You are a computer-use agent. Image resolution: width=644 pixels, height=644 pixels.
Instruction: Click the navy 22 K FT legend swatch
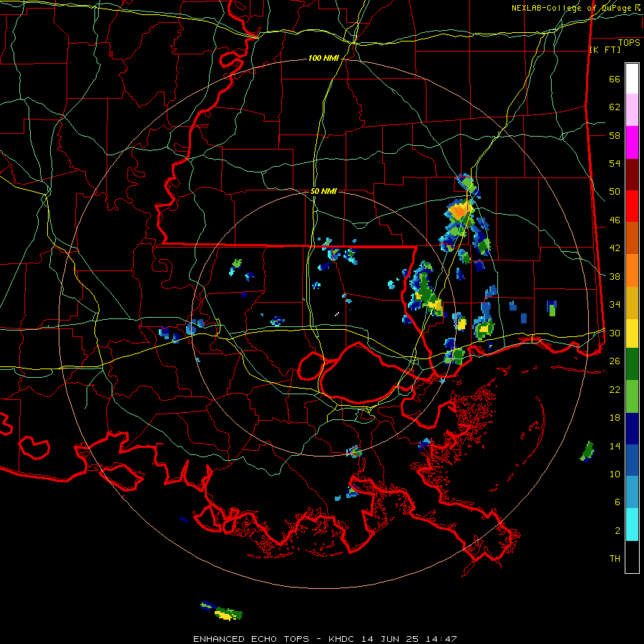(x=632, y=429)
